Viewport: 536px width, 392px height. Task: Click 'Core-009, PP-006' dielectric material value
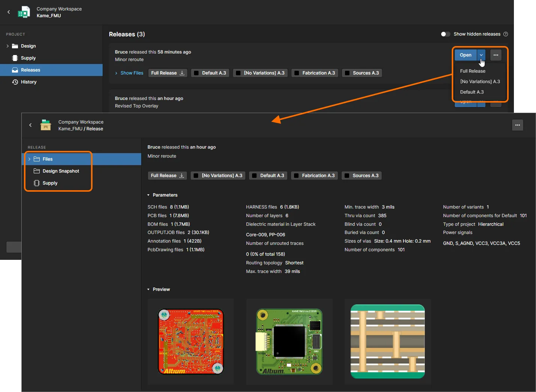(x=266, y=235)
